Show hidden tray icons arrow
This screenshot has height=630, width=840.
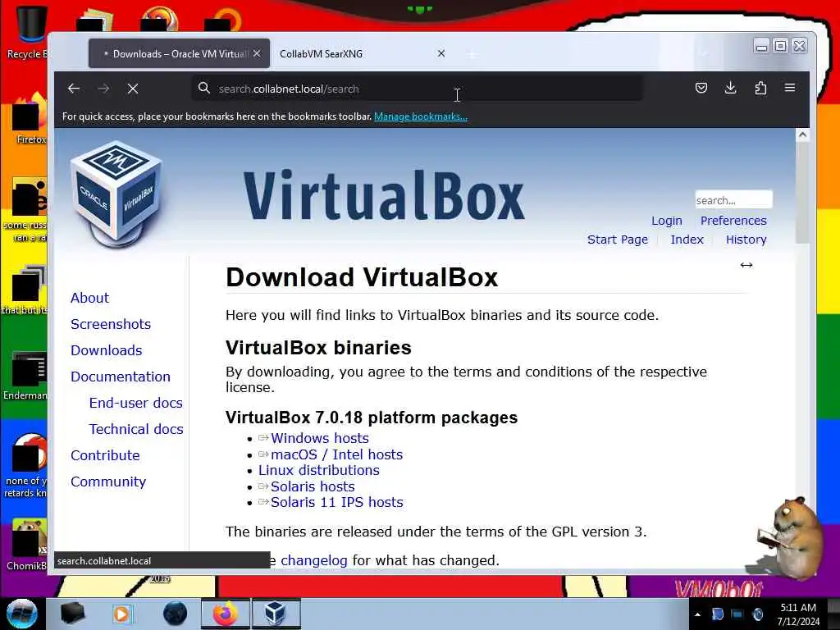pyautogui.click(x=697, y=614)
